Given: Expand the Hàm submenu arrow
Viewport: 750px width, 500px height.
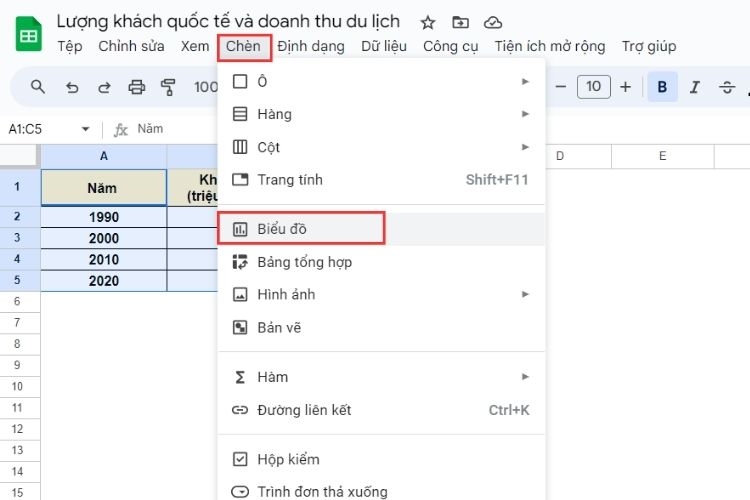Looking at the screenshot, I should (x=525, y=377).
